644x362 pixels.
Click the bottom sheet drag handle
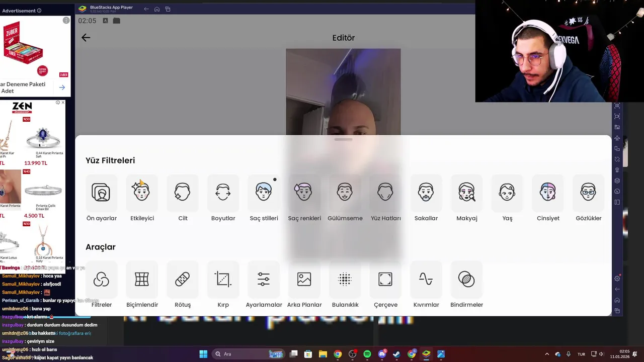[343, 139]
